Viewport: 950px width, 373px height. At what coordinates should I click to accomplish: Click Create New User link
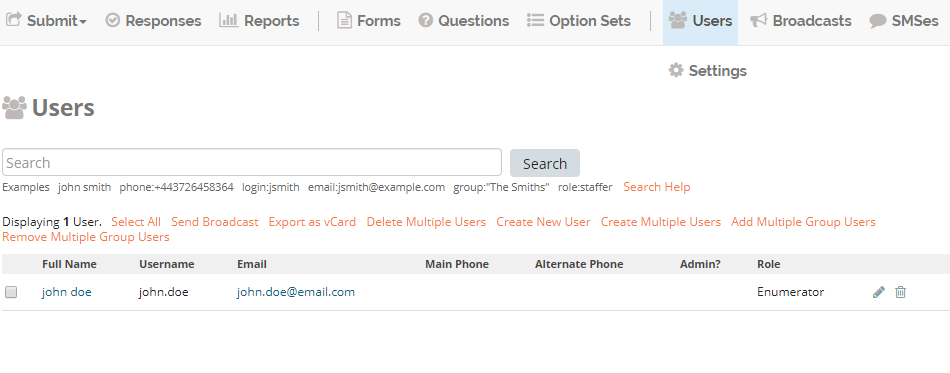coord(543,222)
